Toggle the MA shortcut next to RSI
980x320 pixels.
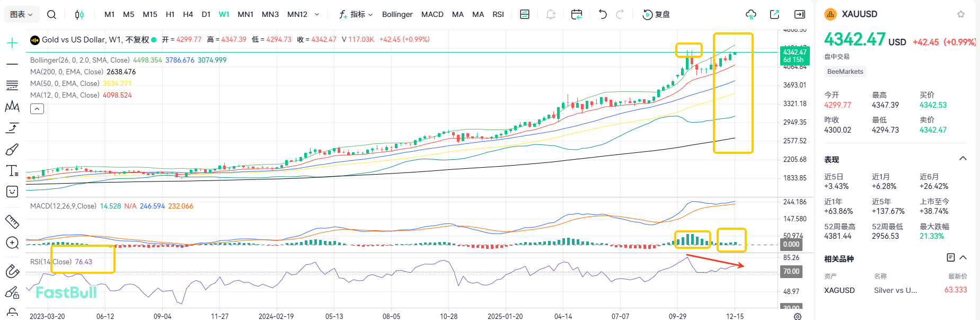478,14
